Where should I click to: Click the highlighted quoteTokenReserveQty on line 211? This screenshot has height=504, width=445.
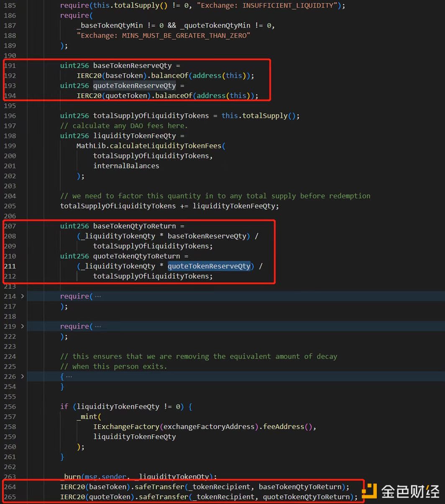(x=209, y=266)
